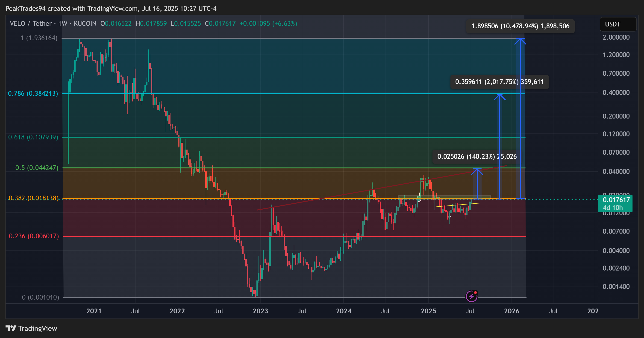Click the close price value C0.017617
This screenshot has height=338, width=644.
pyautogui.click(x=220, y=24)
